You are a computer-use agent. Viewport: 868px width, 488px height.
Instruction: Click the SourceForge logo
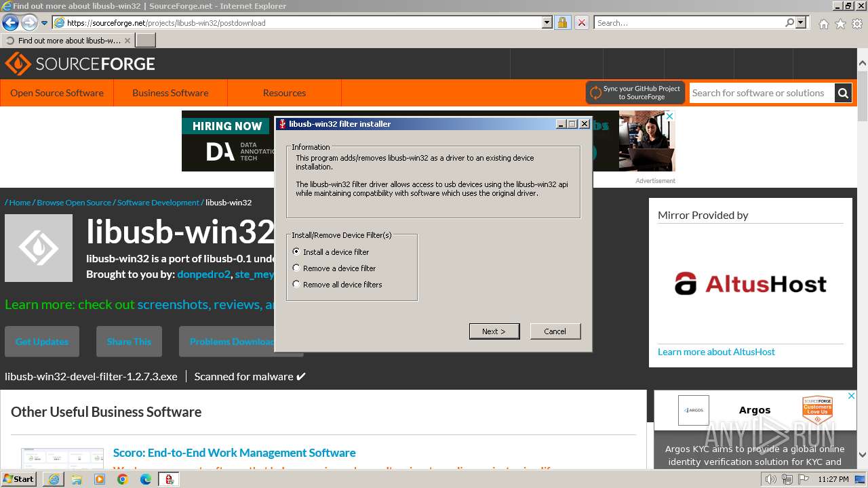[80, 64]
